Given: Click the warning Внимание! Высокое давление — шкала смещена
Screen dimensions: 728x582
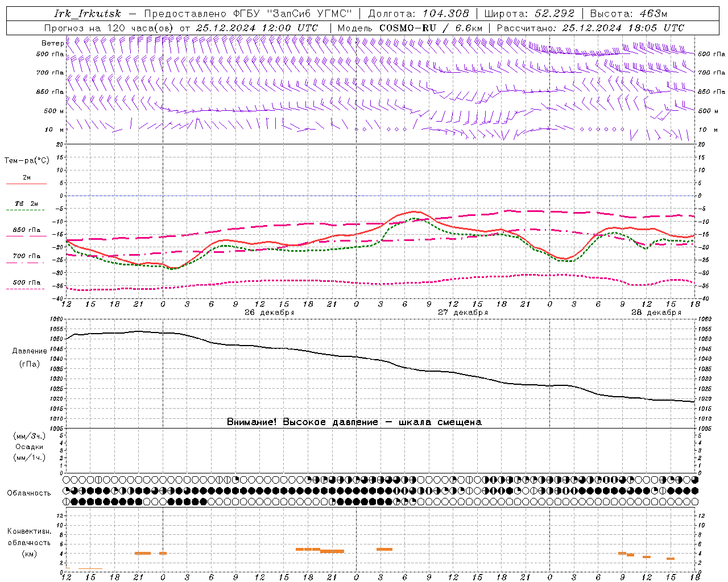Looking at the screenshot, I should (x=354, y=422).
